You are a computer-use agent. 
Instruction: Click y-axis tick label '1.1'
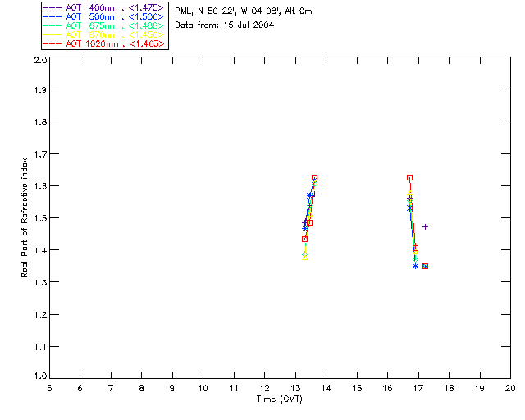point(40,347)
